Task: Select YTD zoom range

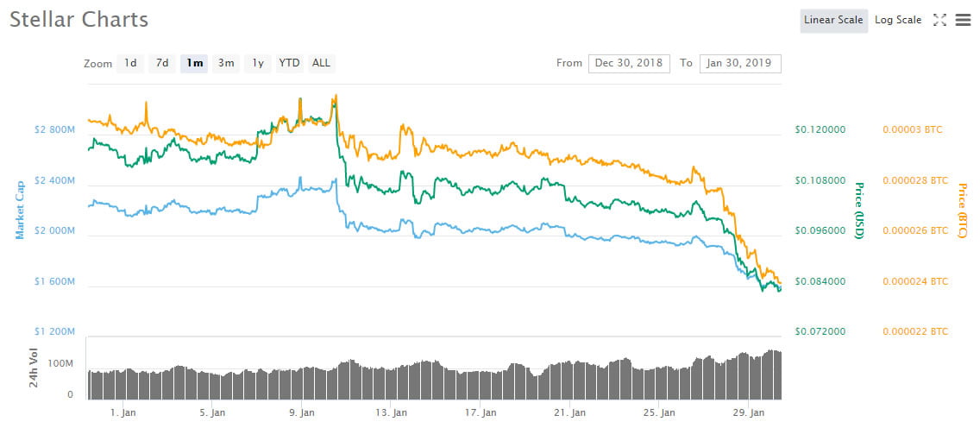Action: 289,63
